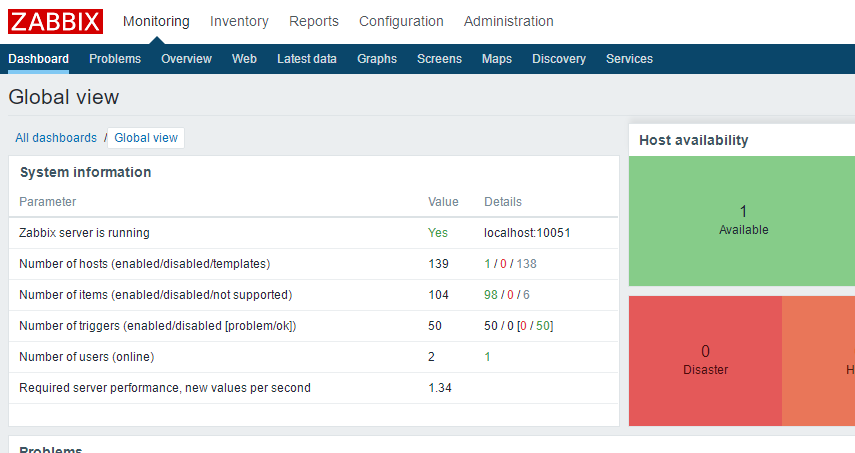The height and width of the screenshot is (453, 855).
Task: Open the Configuration menu
Action: pos(401,21)
